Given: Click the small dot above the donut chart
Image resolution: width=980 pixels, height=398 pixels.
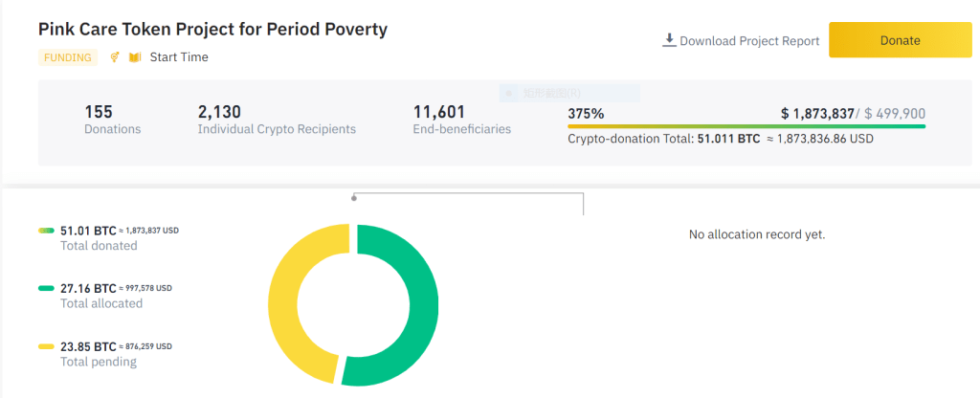Looking at the screenshot, I should [354, 198].
